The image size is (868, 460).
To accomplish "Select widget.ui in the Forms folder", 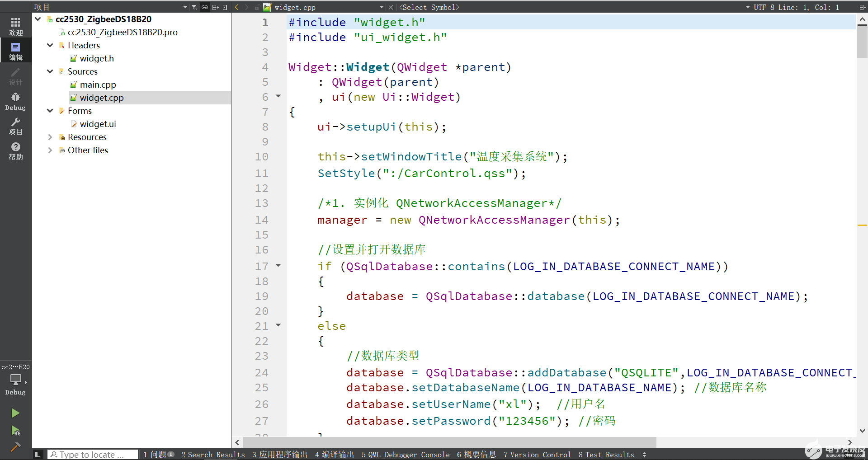I will click(98, 124).
